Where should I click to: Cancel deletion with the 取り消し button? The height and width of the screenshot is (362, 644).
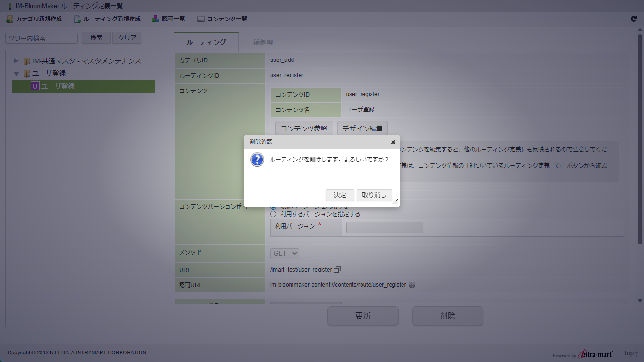(x=374, y=195)
